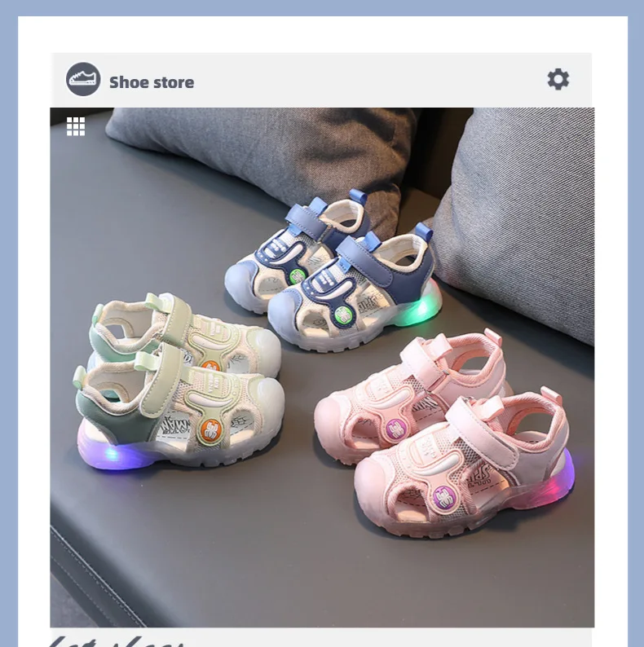This screenshot has width=644, height=647.
Task: Select the blue sandals pair
Action: pyautogui.click(x=333, y=271)
